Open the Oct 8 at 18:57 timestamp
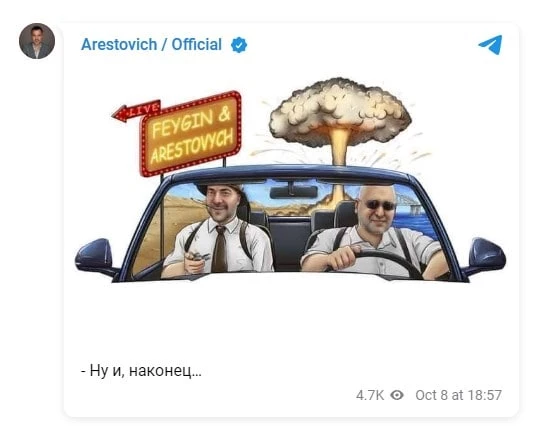Screen dimensions: 538x426 [x=458, y=395]
